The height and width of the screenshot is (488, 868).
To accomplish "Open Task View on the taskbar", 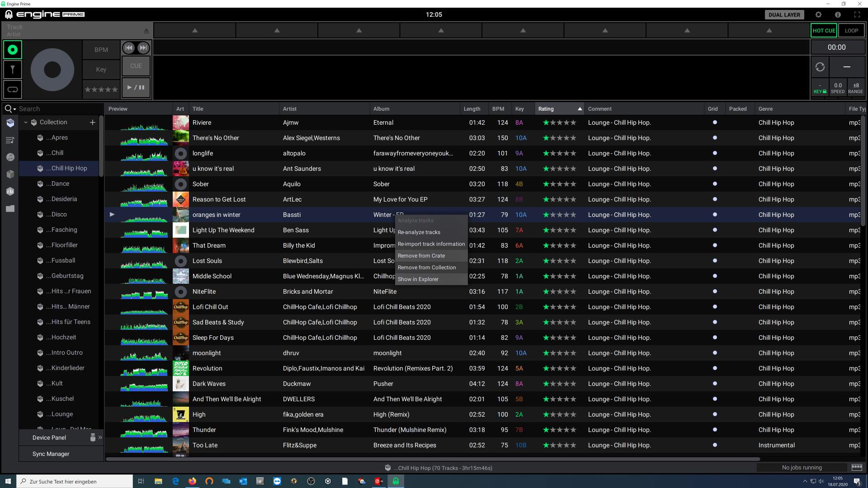I will [141, 481].
